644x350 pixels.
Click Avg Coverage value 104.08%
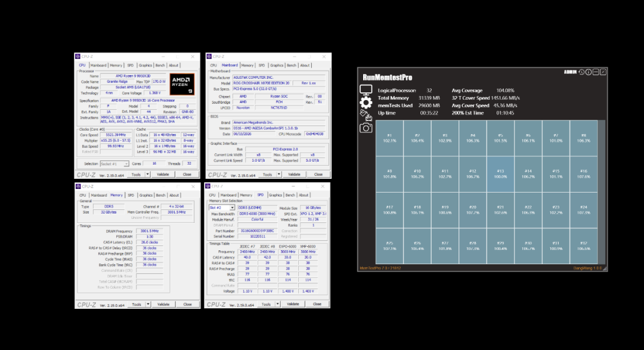click(505, 91)
